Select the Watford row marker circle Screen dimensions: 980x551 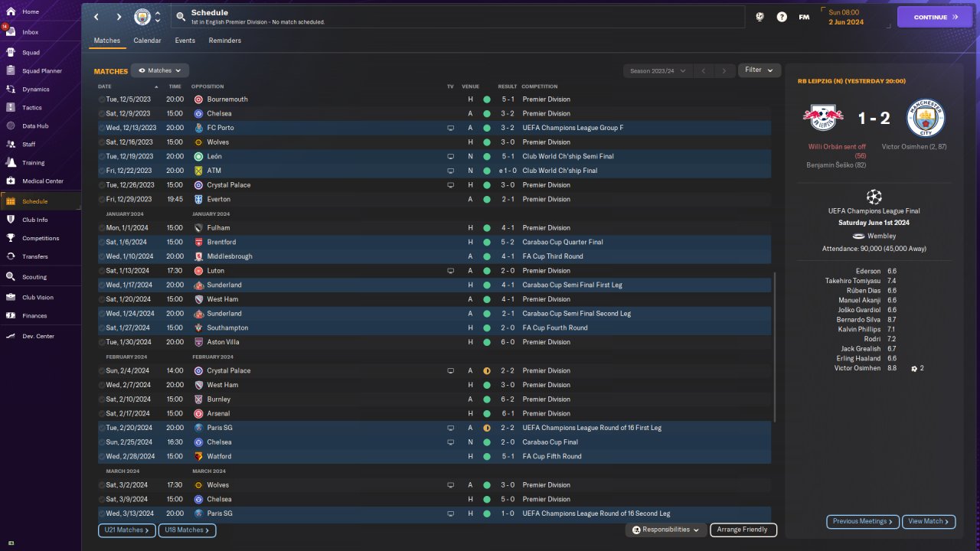tap(102, 456)
